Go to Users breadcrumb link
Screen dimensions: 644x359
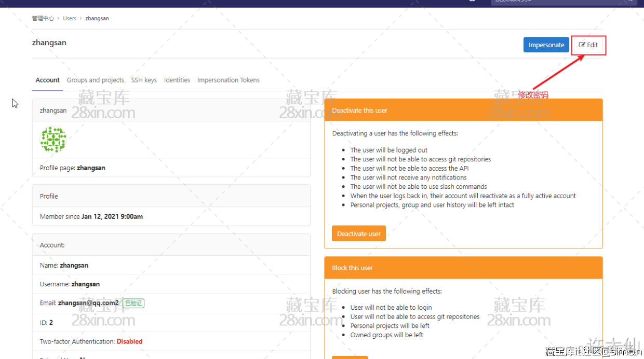tap(70, 18)
